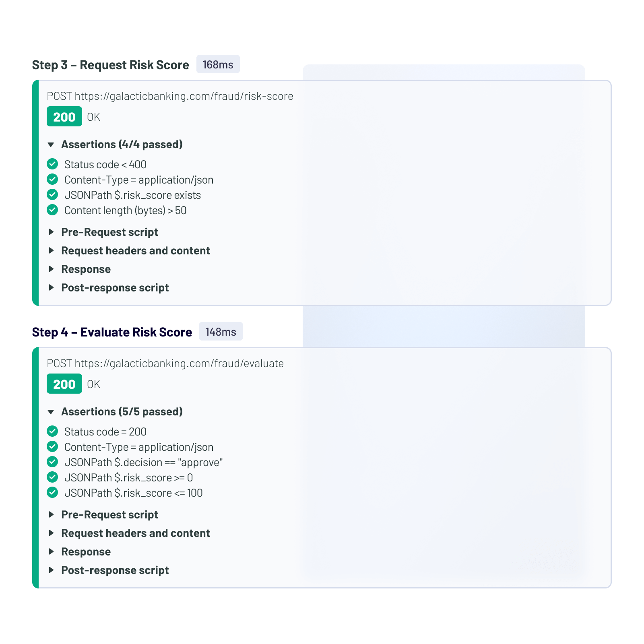Click the fraud/risk-score request URL
The image size is (644, 644).
coord(184,96)
